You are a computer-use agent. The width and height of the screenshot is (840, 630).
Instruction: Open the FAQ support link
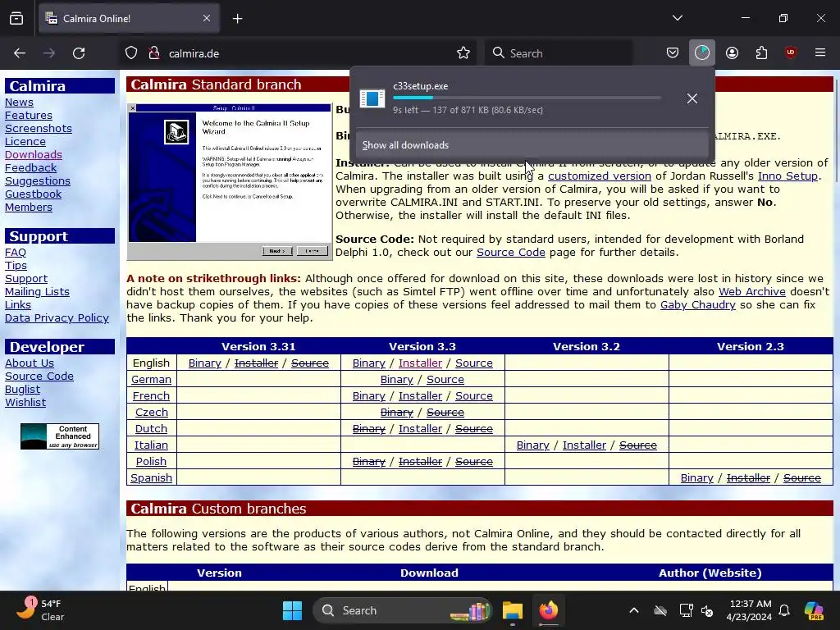coord(15,253)
